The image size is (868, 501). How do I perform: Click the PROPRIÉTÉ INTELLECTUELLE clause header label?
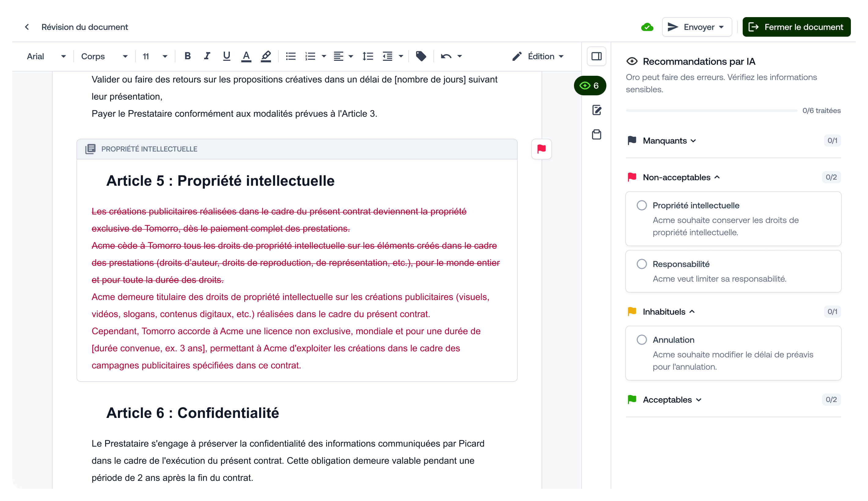149,149
